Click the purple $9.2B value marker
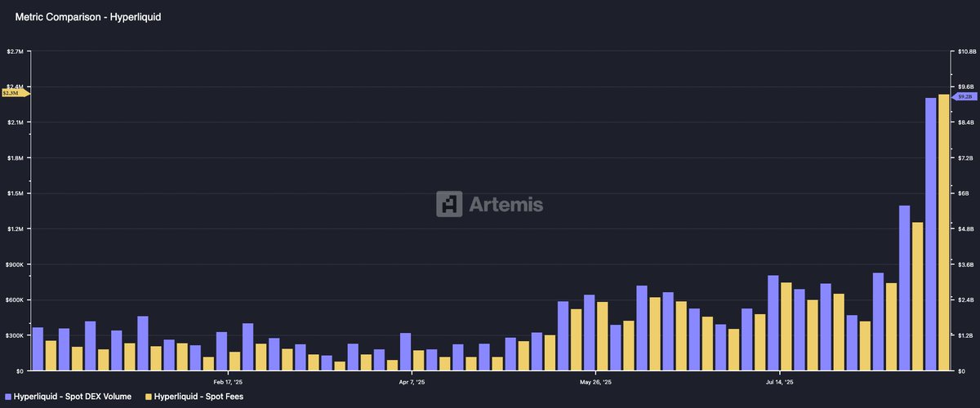The height and width of the screenshot is (408, 980). point(965,96)
